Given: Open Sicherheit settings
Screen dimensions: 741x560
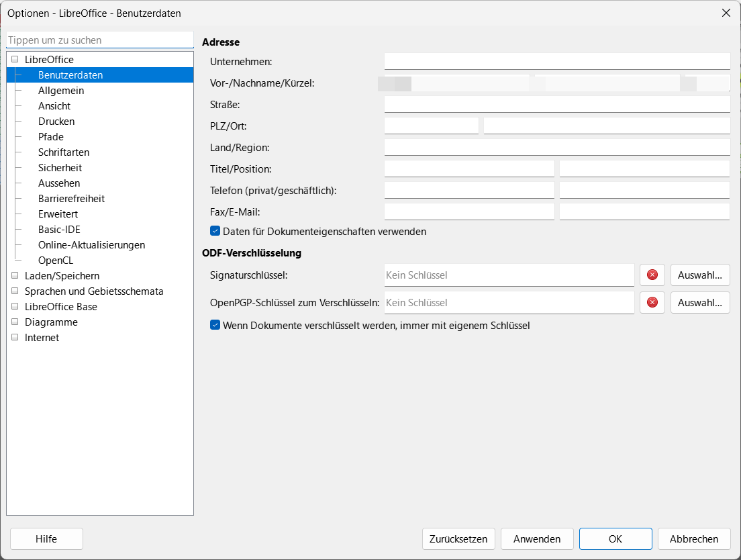Looking at the screenshot, I should point(60,168).
